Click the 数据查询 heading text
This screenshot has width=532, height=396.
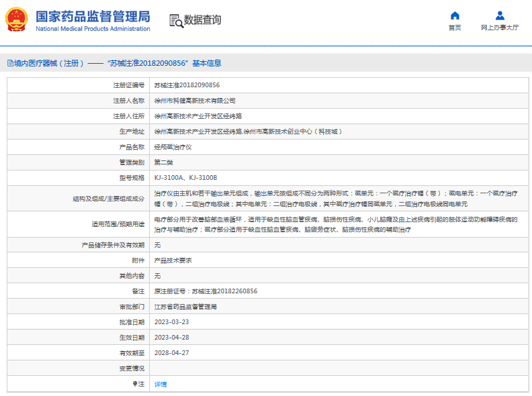202,20
